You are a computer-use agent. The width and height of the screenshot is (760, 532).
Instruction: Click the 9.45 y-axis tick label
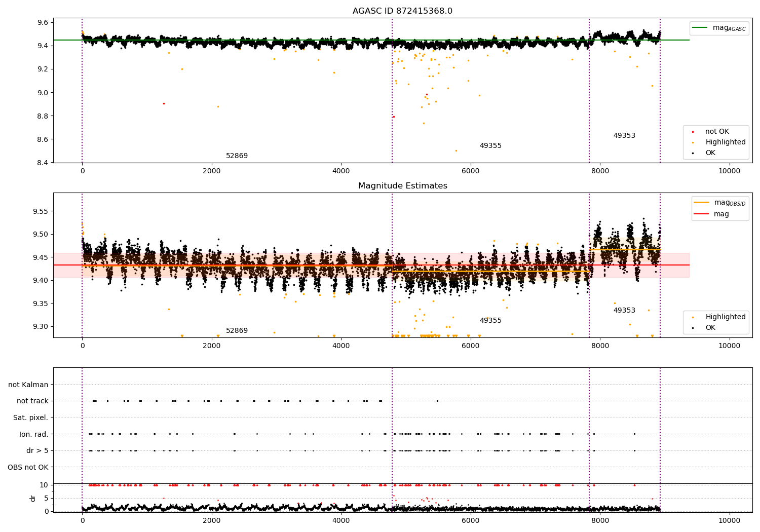tap(41, 257)
